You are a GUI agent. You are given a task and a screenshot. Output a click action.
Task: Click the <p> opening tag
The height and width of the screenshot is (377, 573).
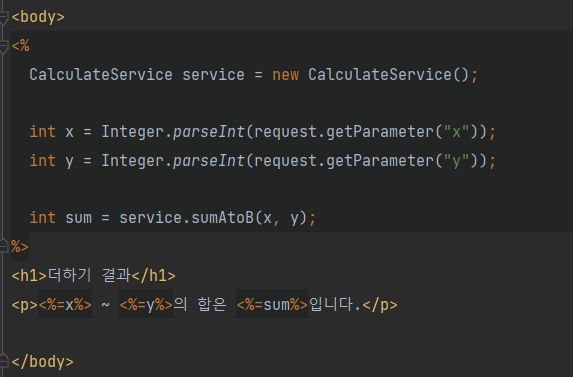(x=24, y=305)
